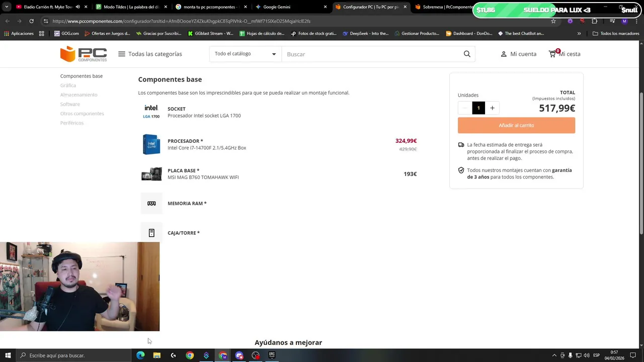
Task: Open Epic Games Launcher from the taskbar
Action: click(272, 355)
